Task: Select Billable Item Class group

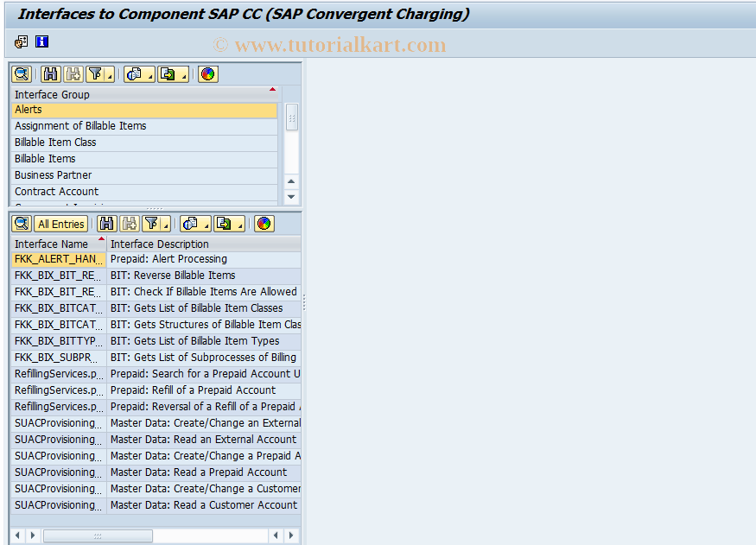Action: click(x=144, y=143)
